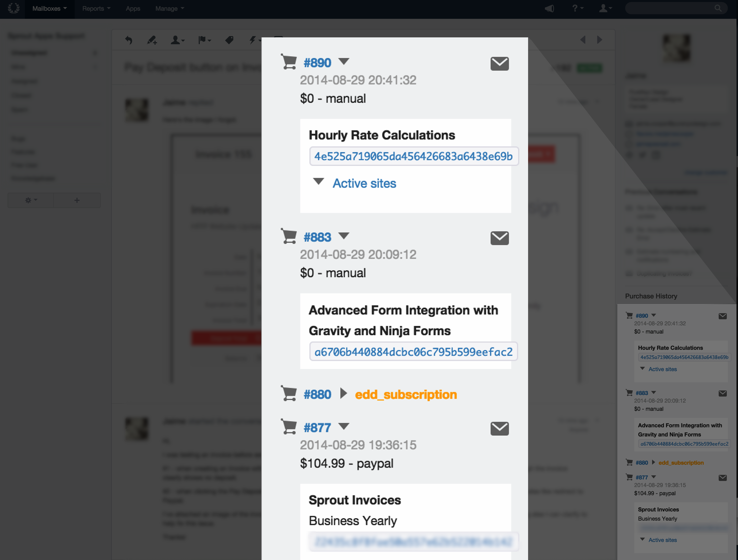Click the reply arrow icon in toolbar
The height and width of the screenshot is (560, 738).
[x=129, y=40]
